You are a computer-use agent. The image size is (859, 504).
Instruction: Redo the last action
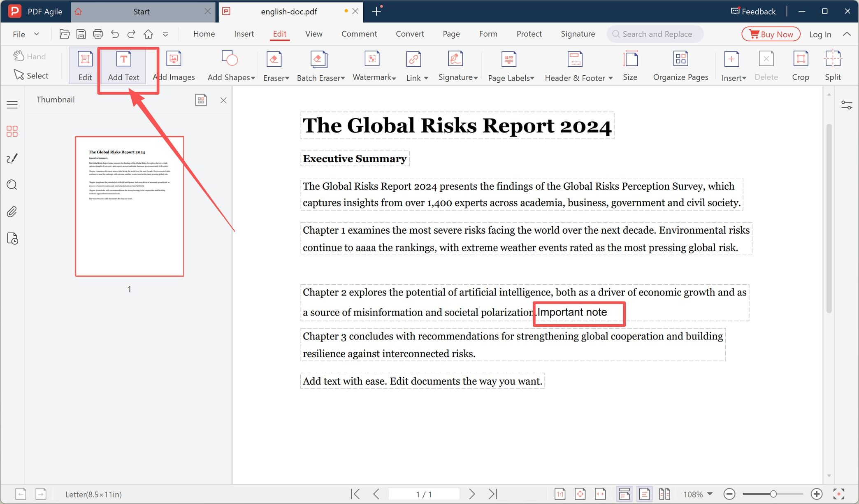click(132, 34)
